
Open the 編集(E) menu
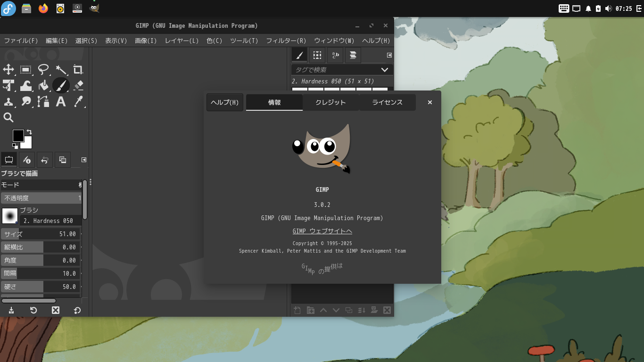57,41
